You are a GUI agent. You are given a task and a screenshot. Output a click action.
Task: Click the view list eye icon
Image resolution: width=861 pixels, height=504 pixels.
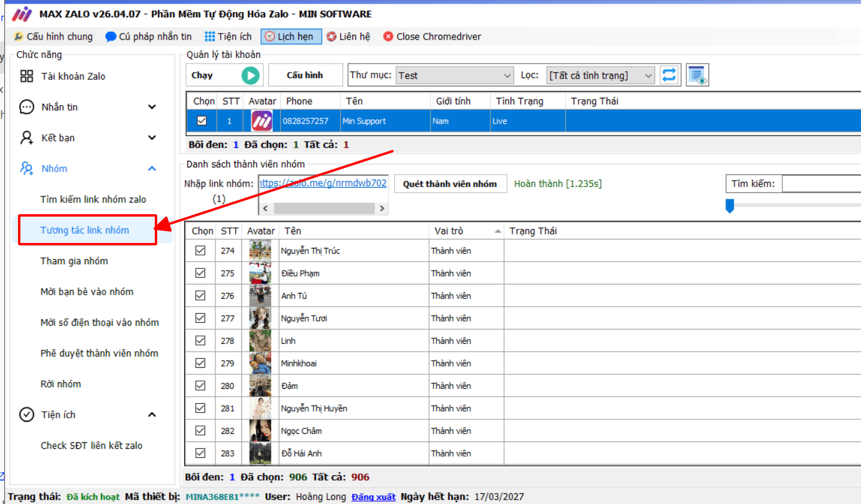pyautogui.click(x=698, y=75)
